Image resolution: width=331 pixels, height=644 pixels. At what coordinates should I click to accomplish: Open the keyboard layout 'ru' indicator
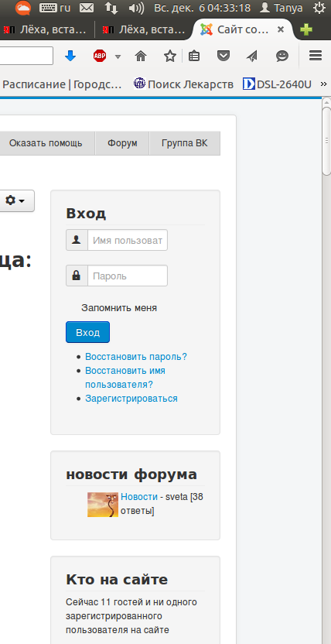[x=55, y=8]
